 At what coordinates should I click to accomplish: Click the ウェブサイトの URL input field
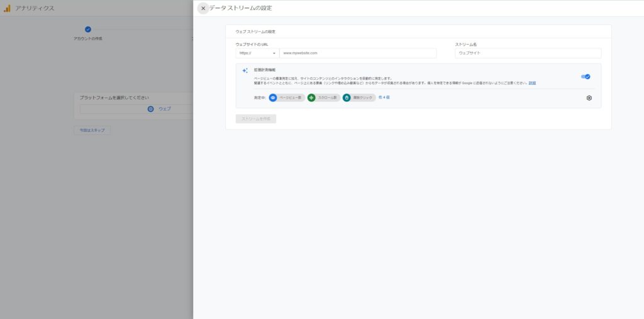[358, 53]
